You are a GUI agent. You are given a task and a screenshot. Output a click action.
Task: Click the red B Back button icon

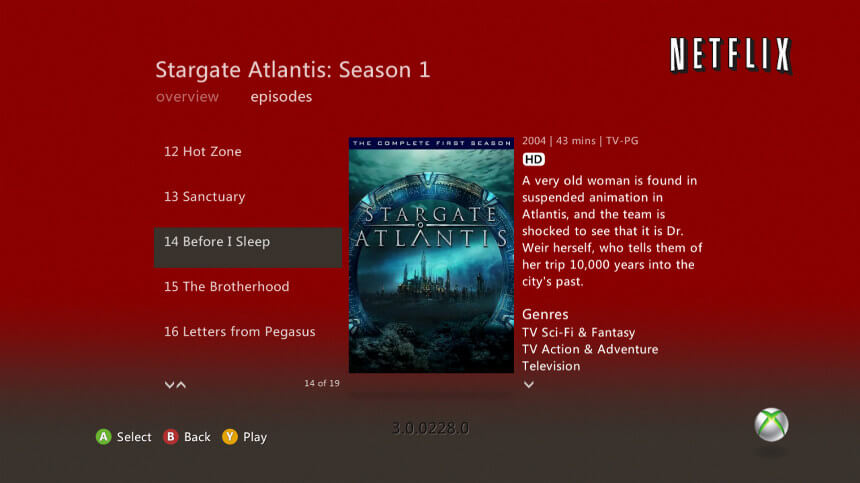(171, 436)
